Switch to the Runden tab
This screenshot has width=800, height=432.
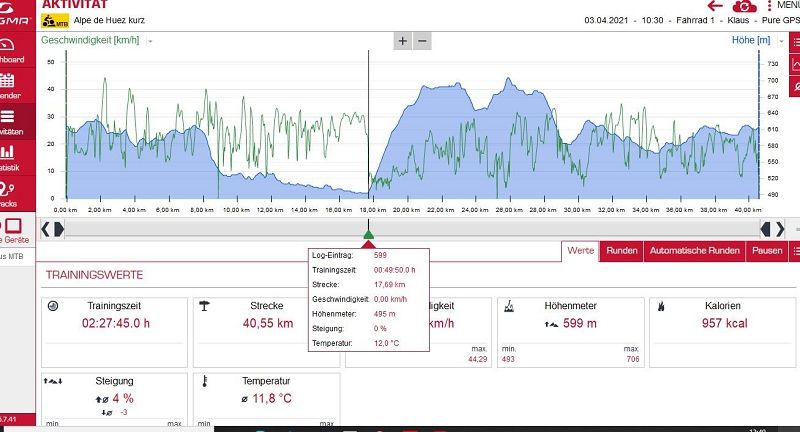click(x=621, y=251)
